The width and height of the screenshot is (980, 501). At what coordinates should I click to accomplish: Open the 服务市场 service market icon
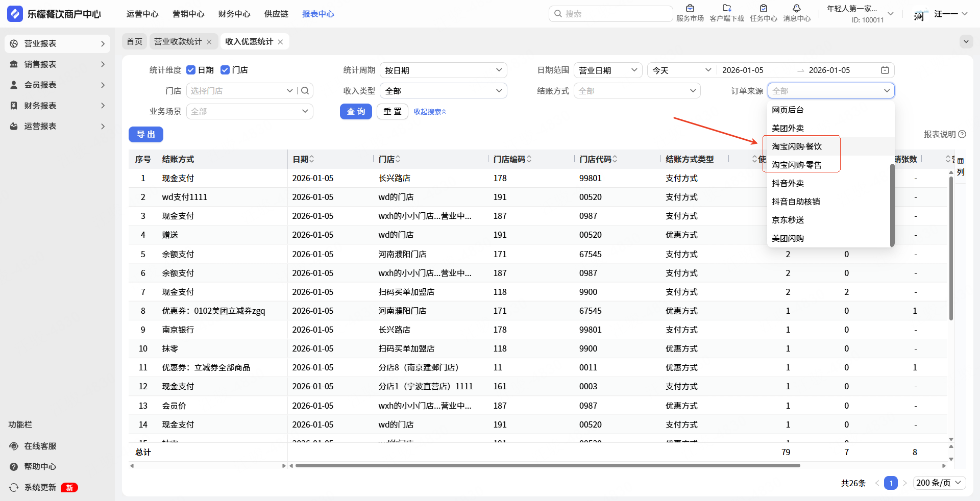pos(690,9)
